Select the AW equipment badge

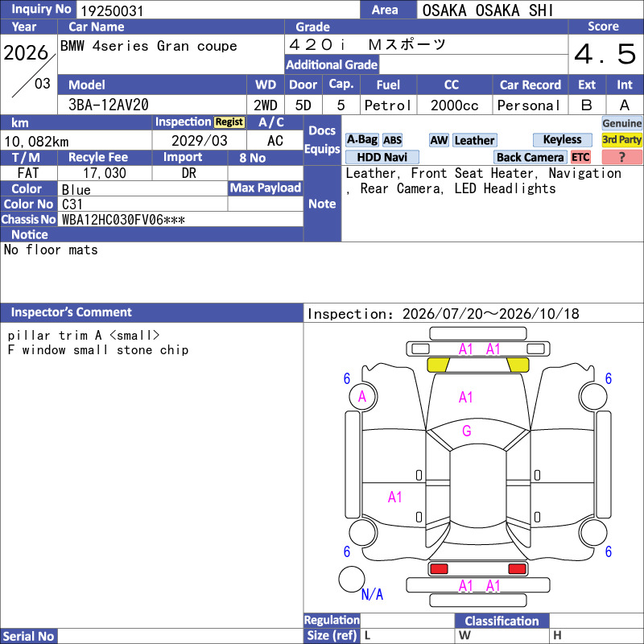click(x=439, y=140)
